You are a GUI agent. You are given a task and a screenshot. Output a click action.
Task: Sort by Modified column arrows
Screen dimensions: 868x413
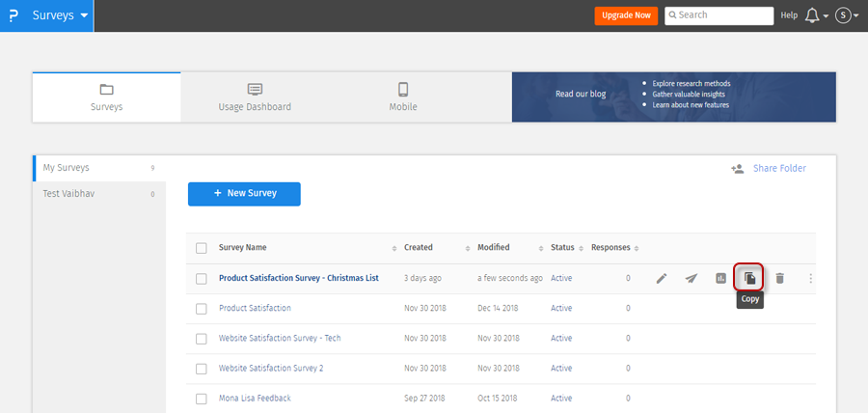click(541, 249)
